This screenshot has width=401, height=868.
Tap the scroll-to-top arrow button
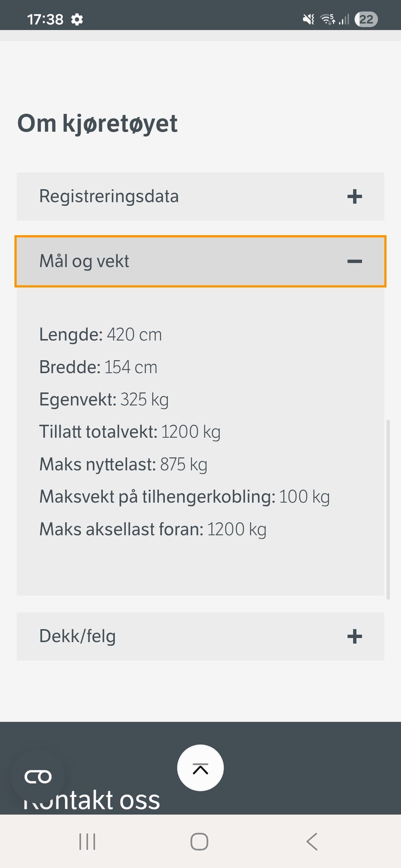click(200, 768)
